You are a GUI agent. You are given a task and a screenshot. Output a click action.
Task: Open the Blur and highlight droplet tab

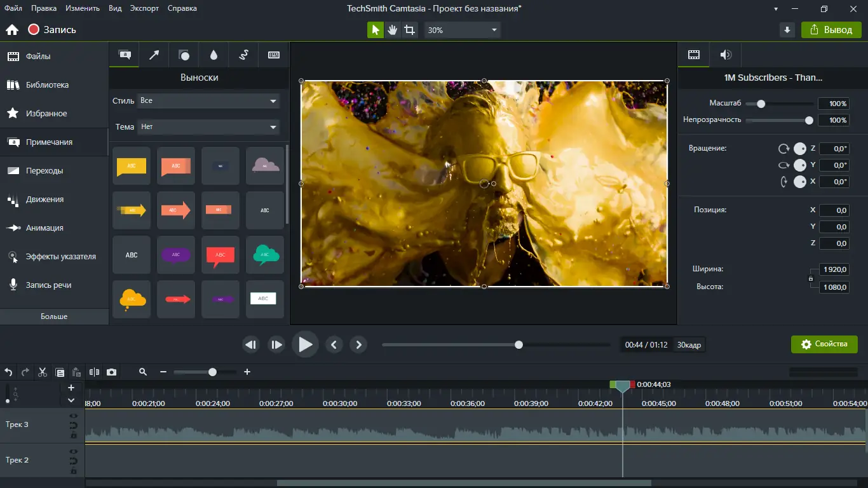[214, 55]
